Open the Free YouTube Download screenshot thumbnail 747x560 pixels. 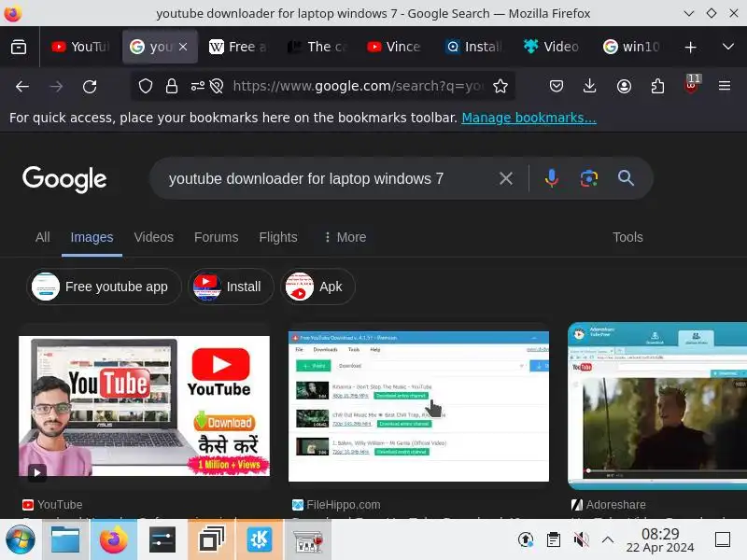[x=418, y=406]
